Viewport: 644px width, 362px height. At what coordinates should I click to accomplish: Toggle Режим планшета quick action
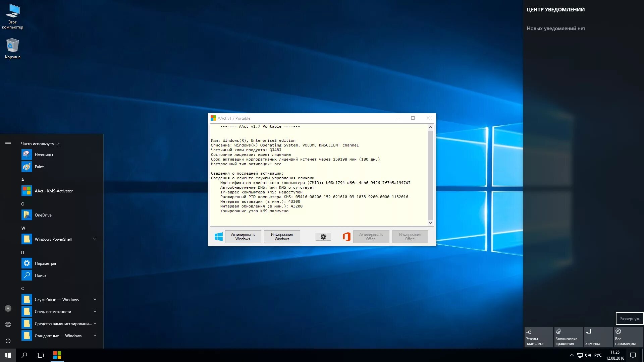[539, 337]
